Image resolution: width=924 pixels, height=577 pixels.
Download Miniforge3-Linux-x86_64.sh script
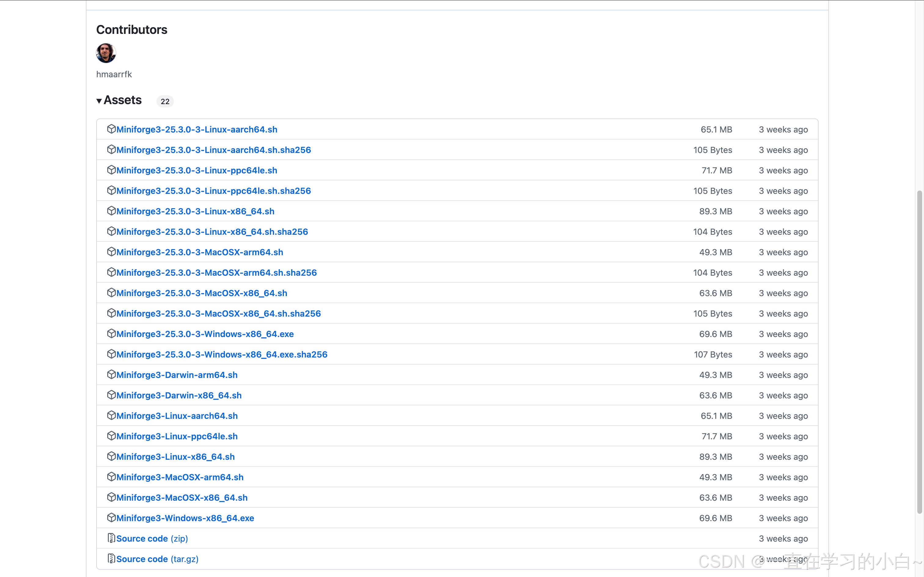pos(175,457)
